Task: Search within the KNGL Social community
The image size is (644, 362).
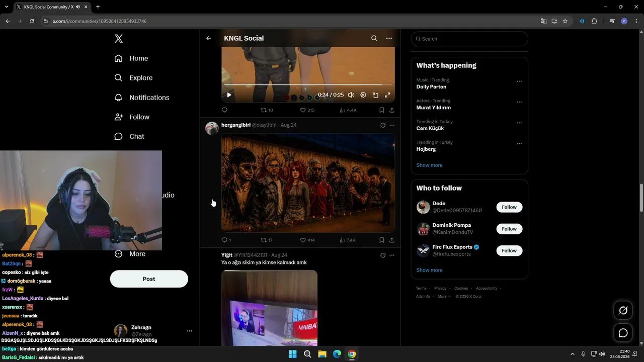Action: 374,38
